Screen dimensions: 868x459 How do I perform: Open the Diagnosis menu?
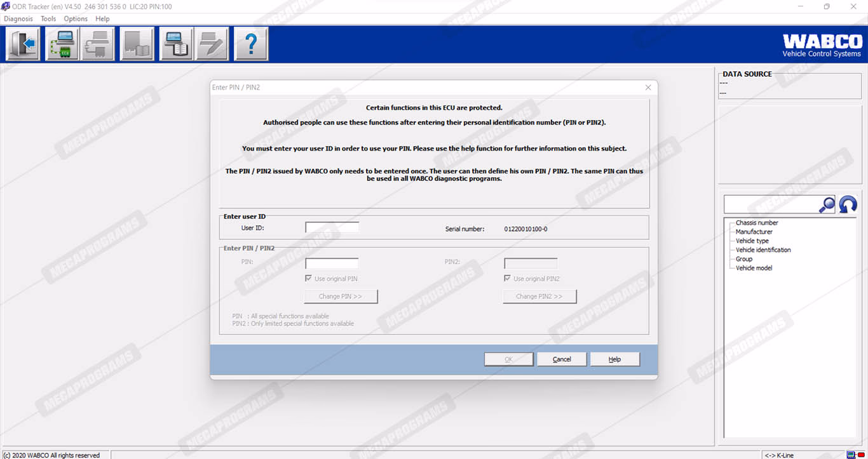tap(18, 19)
